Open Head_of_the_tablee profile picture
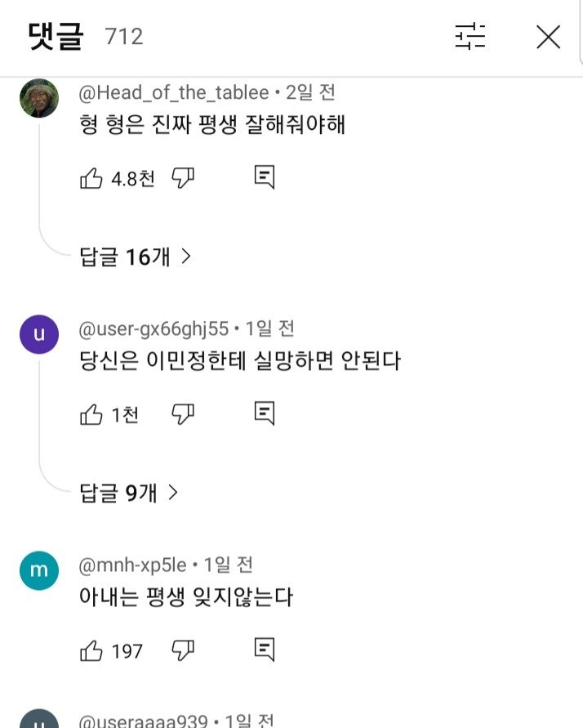This screenshot has height=728, width=583. 39,98
